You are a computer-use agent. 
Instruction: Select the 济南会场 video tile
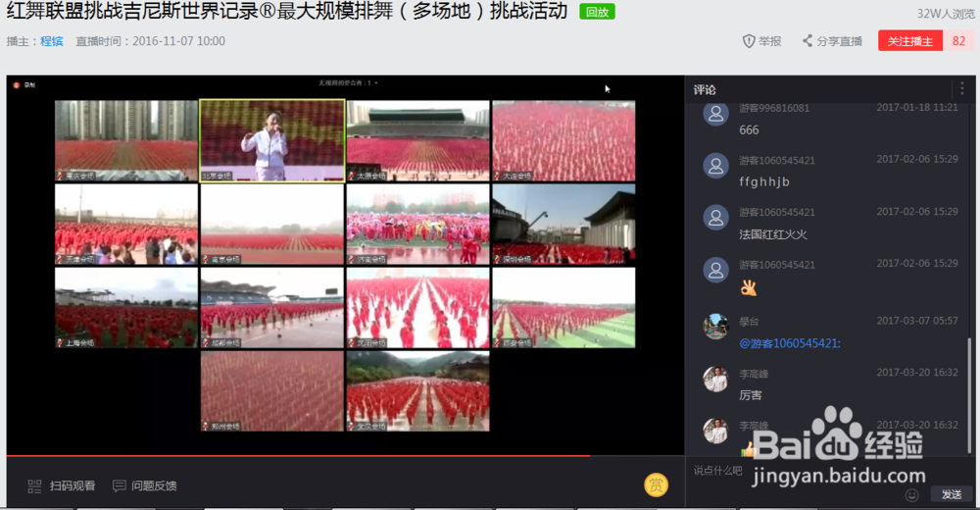pos(418,224)
